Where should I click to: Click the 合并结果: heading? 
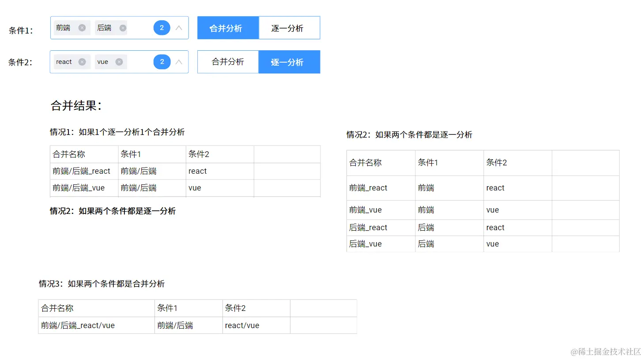coord(76,105)
